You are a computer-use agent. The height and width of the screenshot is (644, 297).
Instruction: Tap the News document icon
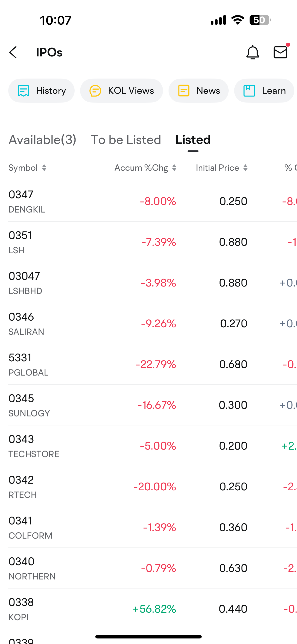tap(184, 91)
